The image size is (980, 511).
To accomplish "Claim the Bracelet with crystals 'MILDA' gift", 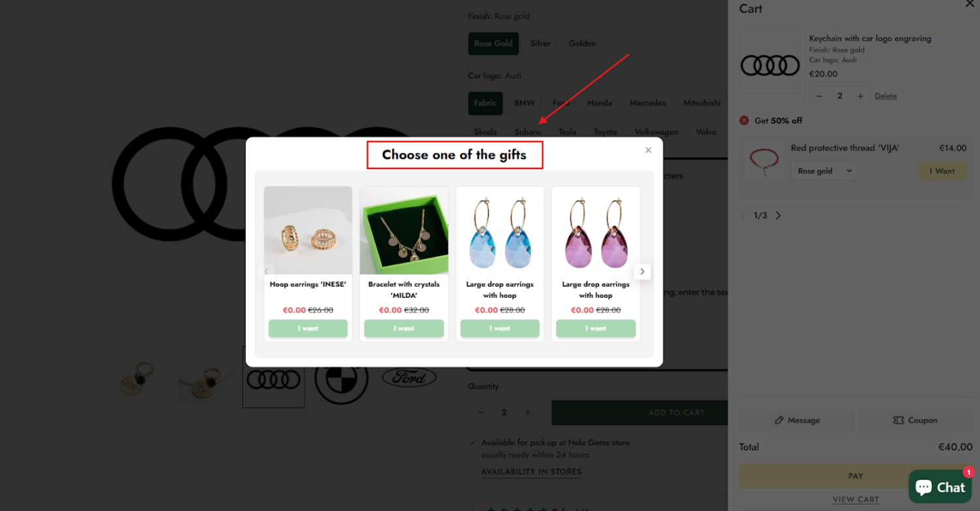I will (404, 328).
